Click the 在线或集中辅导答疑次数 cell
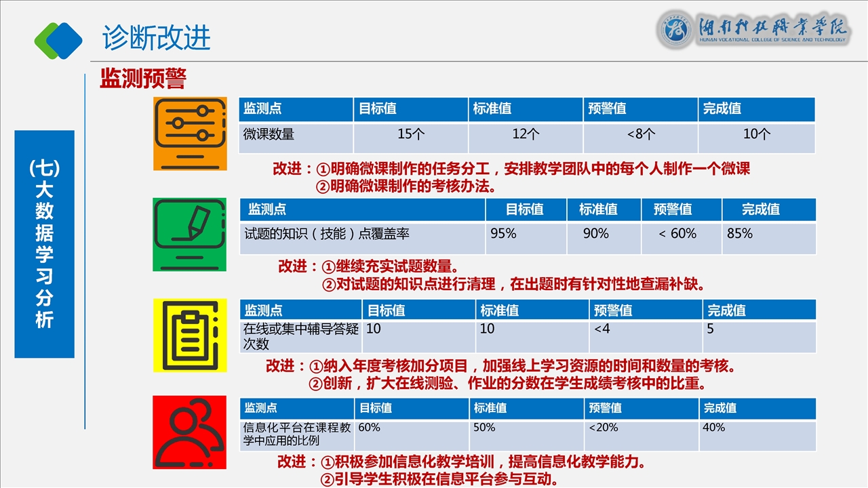868x488 pixels. point(301,336)
